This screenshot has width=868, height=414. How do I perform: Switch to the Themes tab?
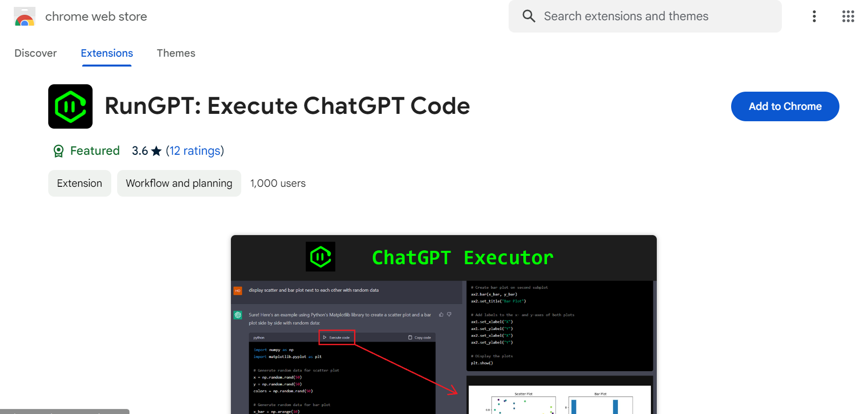click(176, 53)
